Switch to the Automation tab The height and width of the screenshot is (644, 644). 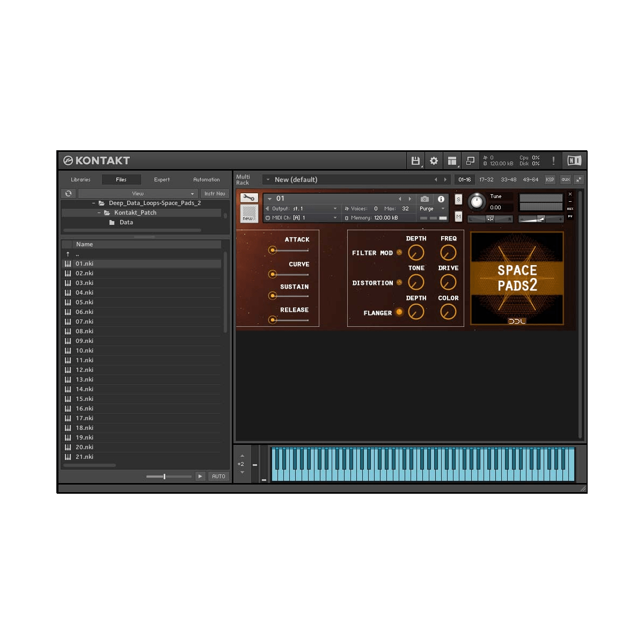pos(207,180)
